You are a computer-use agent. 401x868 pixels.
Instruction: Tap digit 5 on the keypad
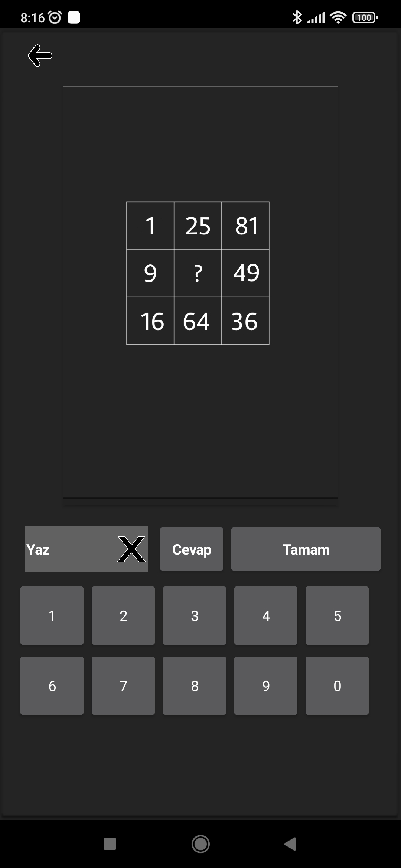coord(337,615)
